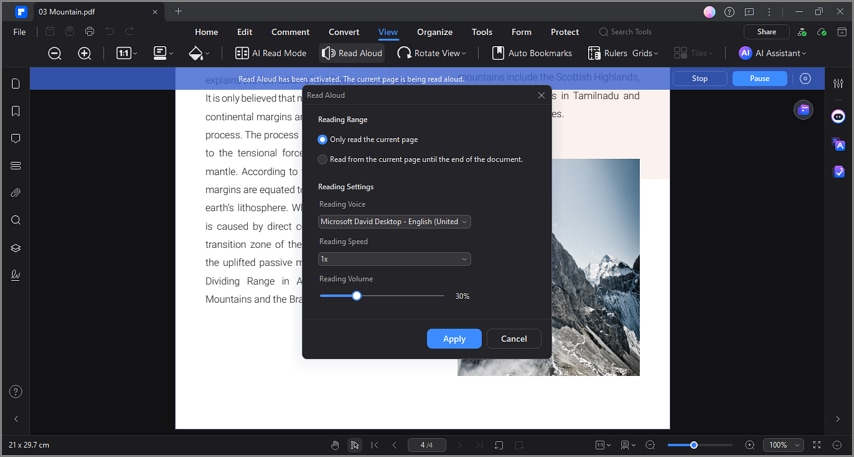Screen dimensions: 854x457
Task: Switch to the Organize tab
Action: (435, 32)
